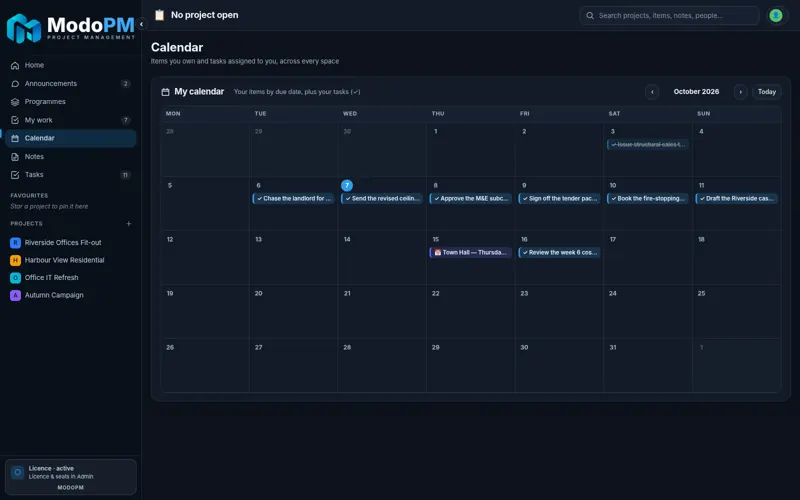Click the Tasks check icon
The width and height of the screenshot is (800, 500).
pyautogui.click(x=15, y=175)
